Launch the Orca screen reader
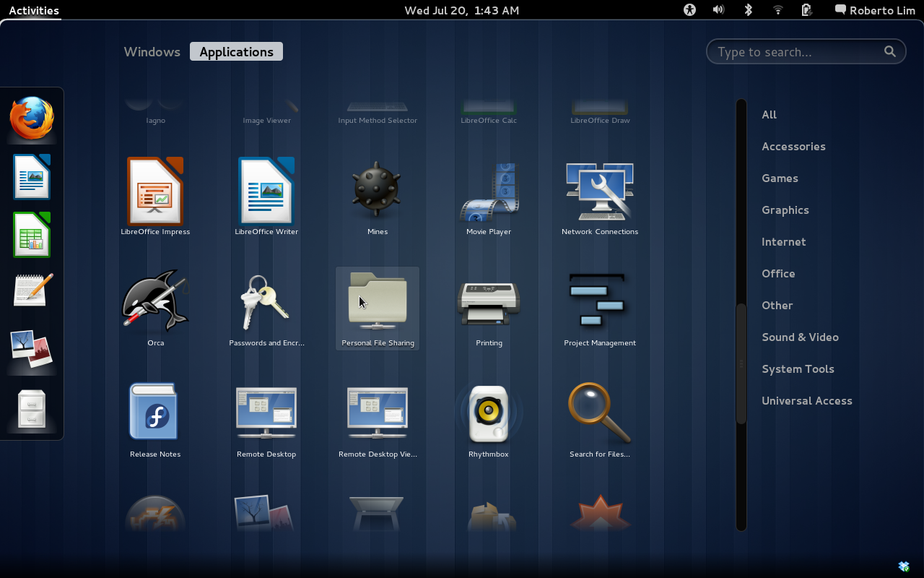This screenshot has width=924, height=578. 155,302
